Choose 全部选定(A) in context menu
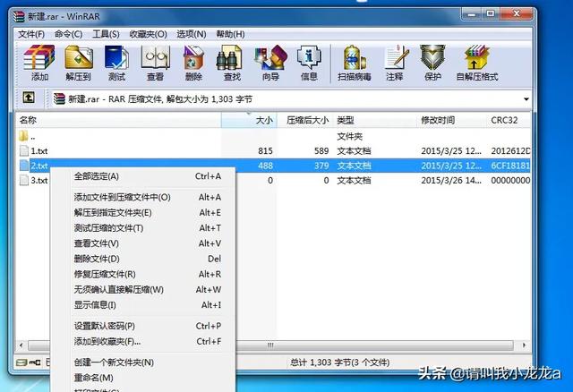This screenshot has width=573, height=392. pyautogui.click(x=143, y=176)
